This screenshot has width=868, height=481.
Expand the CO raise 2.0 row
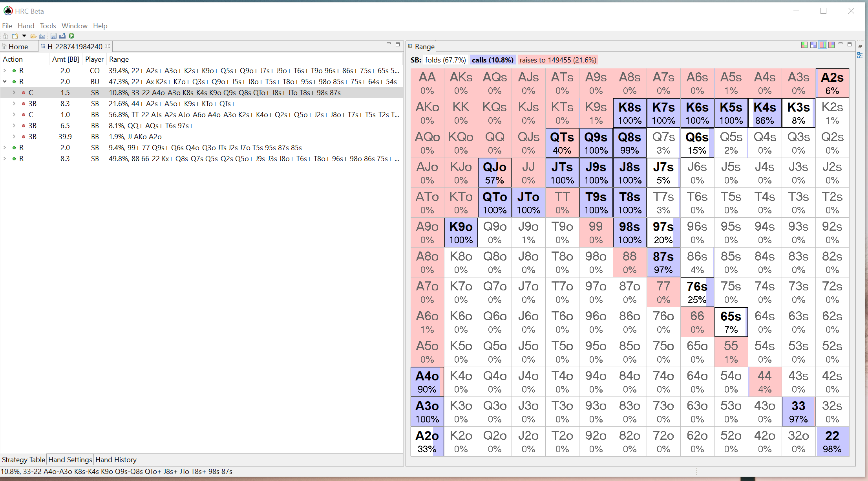(5, 71)
